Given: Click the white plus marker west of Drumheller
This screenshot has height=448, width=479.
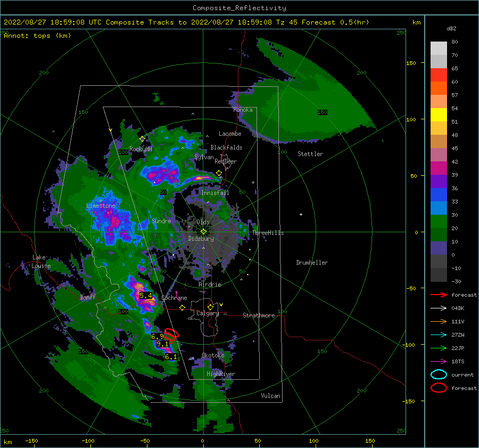Looking at the screenshot, I should [x=301, y=214].
